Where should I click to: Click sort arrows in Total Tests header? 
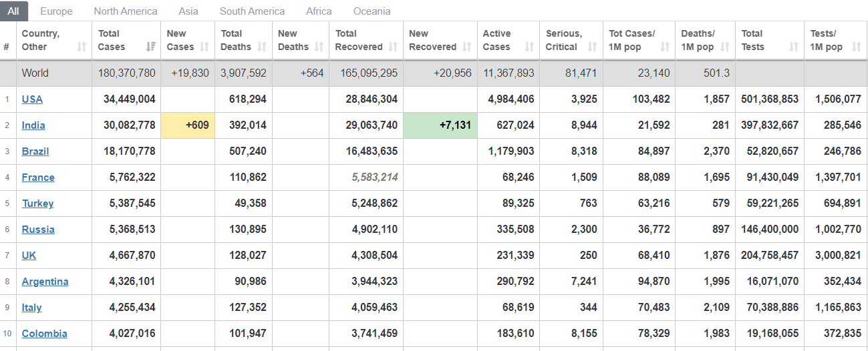click(x=794, y=47)
